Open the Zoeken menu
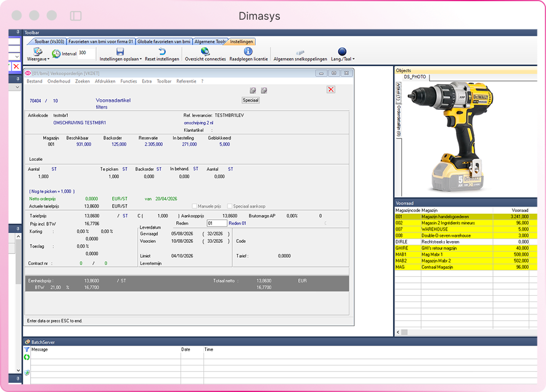This screenshot has height=392, width=546. [x=83, y=81]
